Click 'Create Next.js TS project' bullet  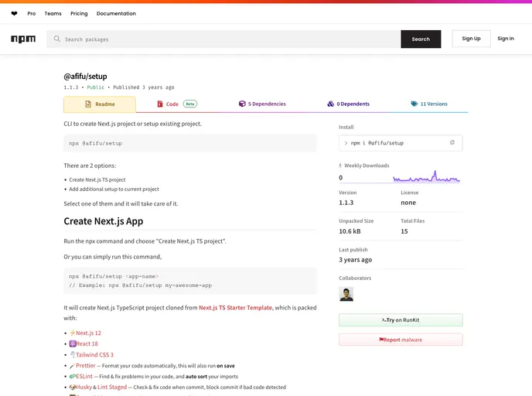97,180
